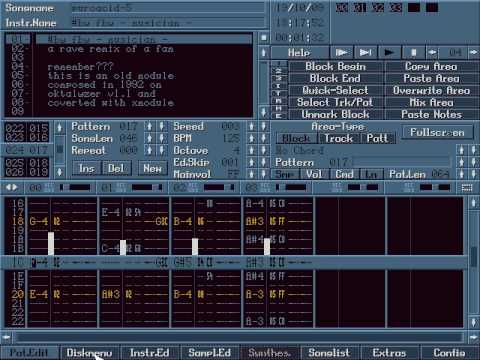Viewport: 480px width, 360px height.
Task: Open the Extras tab
Action: [x=389, y=353]
